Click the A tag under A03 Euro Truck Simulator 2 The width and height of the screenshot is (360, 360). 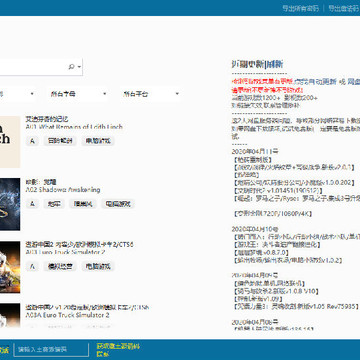tap(32, 266)
